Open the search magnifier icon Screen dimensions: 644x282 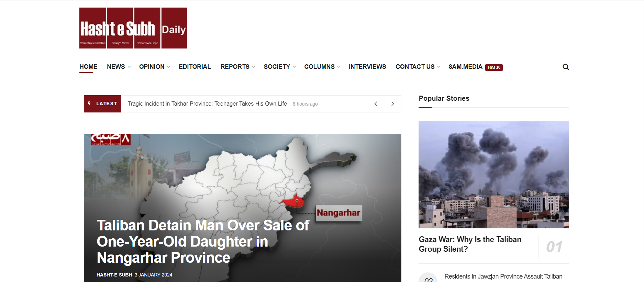566,67
